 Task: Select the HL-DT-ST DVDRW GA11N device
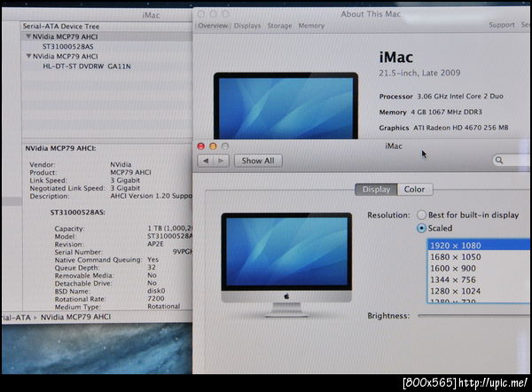(87, 67)
